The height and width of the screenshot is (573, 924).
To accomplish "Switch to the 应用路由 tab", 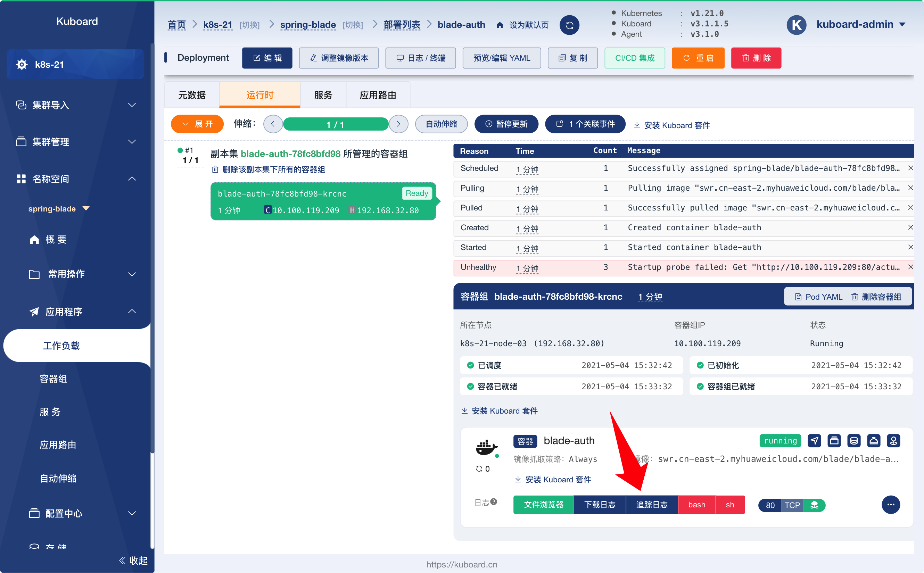I will click(x=378, y=95).
